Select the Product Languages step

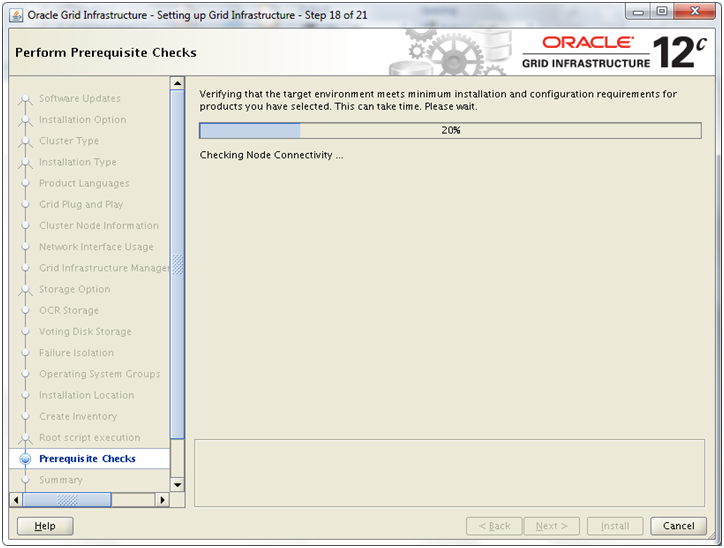pyautogui.click(x=84, y=183)
